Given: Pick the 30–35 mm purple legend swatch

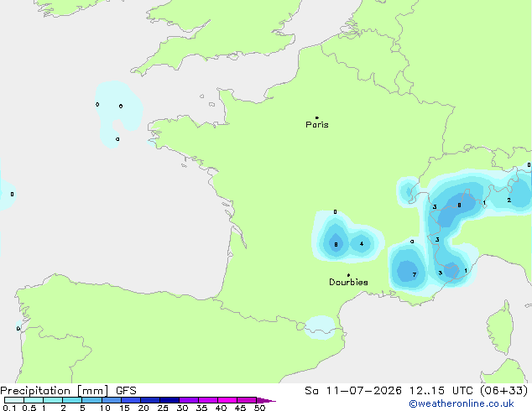Looking at the screenshot, I should coord(188,400).
